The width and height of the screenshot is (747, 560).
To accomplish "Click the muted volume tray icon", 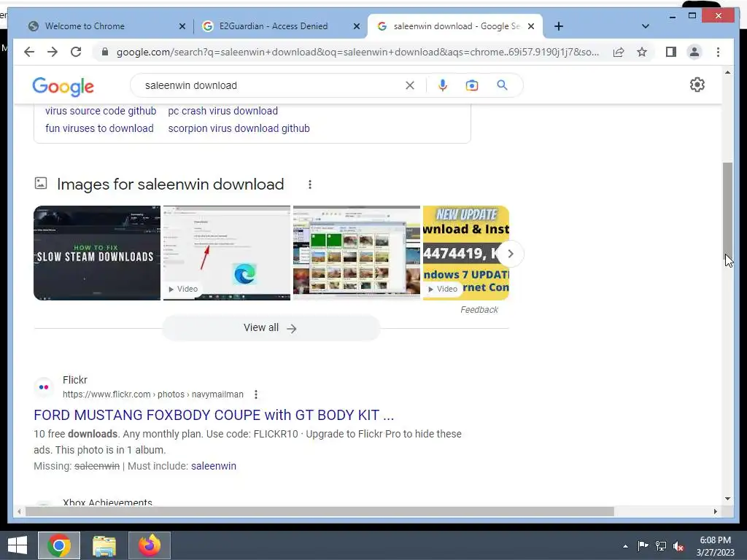I will point(678,546).
